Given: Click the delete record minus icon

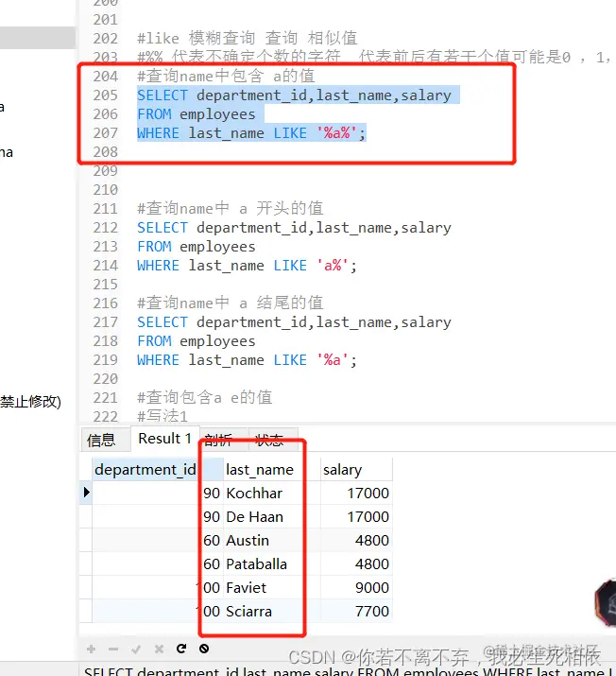Looking at the screenshot, I should (x=113, y=649).
